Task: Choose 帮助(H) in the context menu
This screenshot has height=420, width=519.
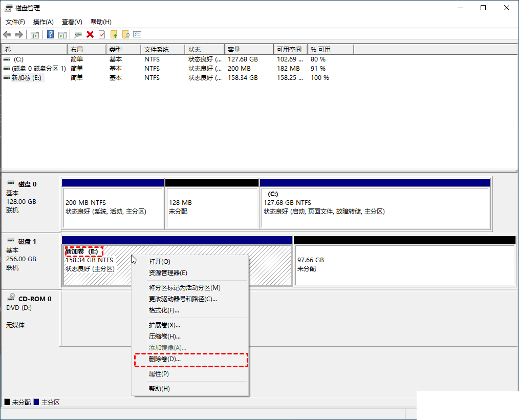Action: 190,389
